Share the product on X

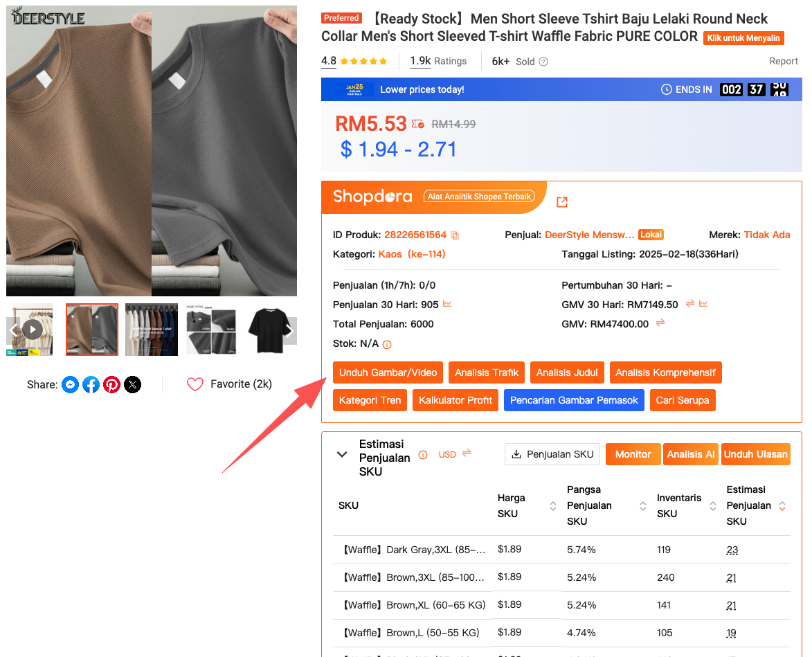[132, 384]
